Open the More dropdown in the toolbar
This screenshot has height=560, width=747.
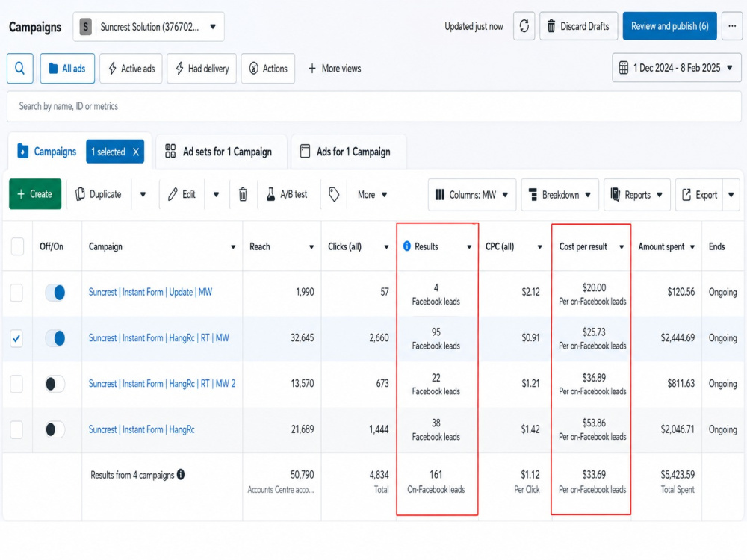373,194
